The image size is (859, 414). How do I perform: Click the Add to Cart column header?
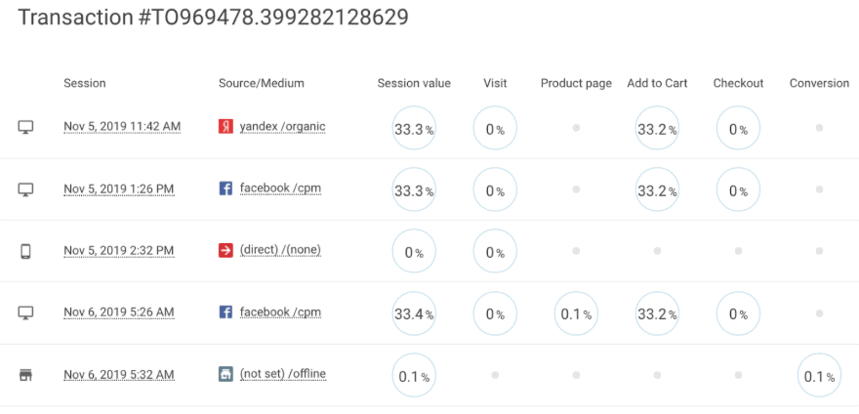657,83
